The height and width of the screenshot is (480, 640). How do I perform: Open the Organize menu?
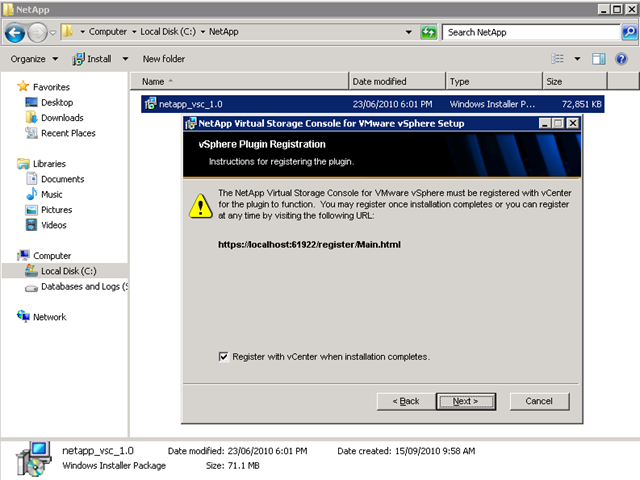34,59
